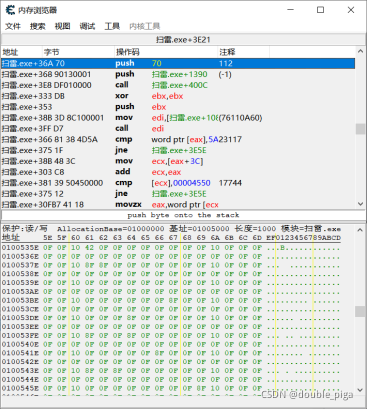Click the hex address 0100545E
Viewport: 368px width, 410px height.
20,388
